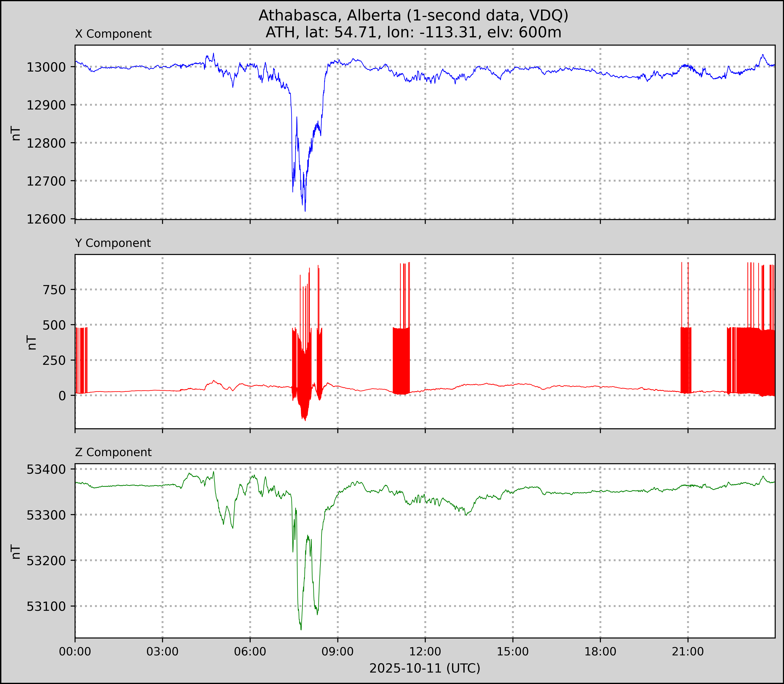Viewport: 784px width, 684px height.
Task: Click the 'X Component' subplot label
Action: point(113,34)
